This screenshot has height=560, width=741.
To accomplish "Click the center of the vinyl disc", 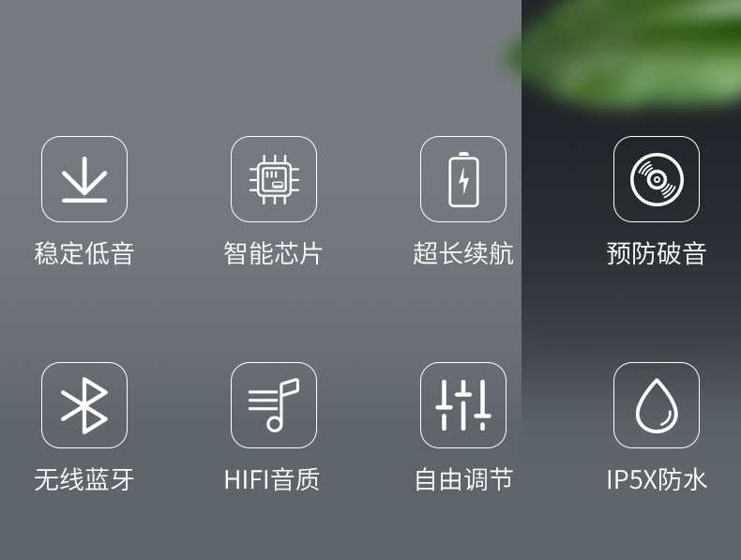I will [x=657, y=179].
